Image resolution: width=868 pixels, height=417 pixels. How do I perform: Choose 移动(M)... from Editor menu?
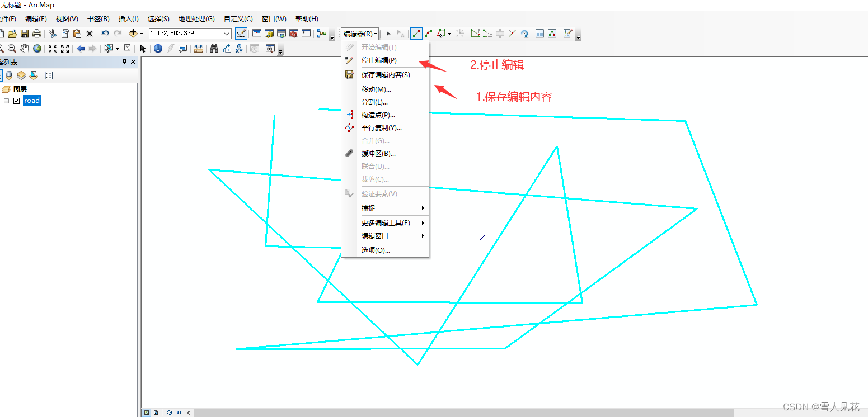tap(385, 89)
